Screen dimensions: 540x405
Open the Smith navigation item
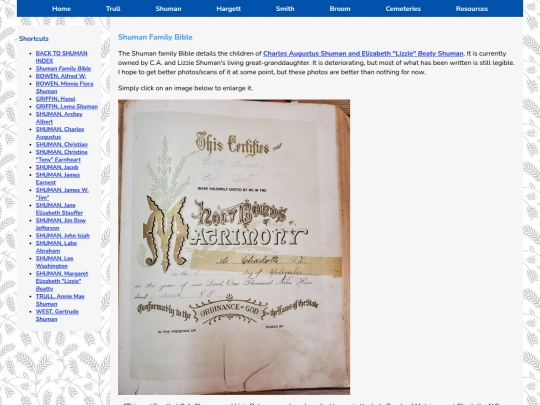click(x=285, y=9)
